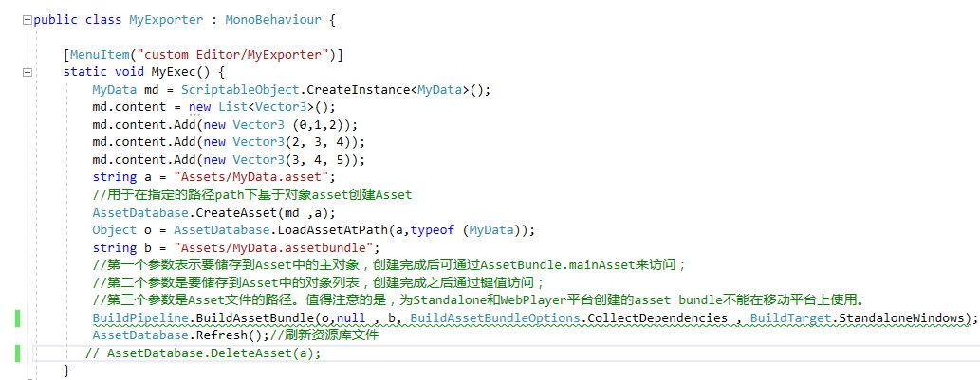Viewport: 980px width, 380px height.
Task: Click the string keyword declaring variable b
Action: (115, 247)
